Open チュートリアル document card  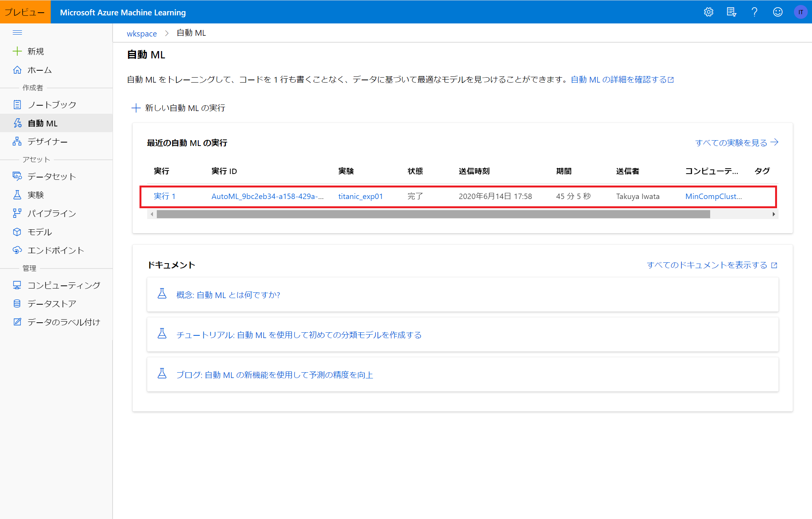click(x=299, y=335)
